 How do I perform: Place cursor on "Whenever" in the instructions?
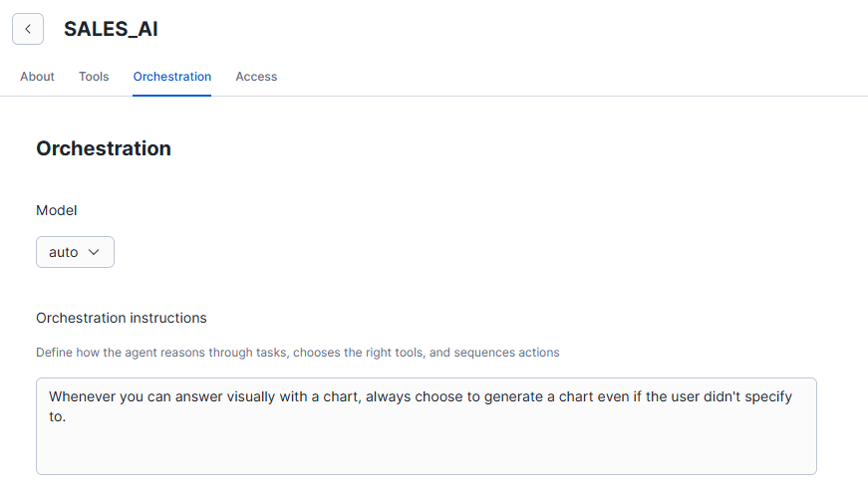coord(82,396)
